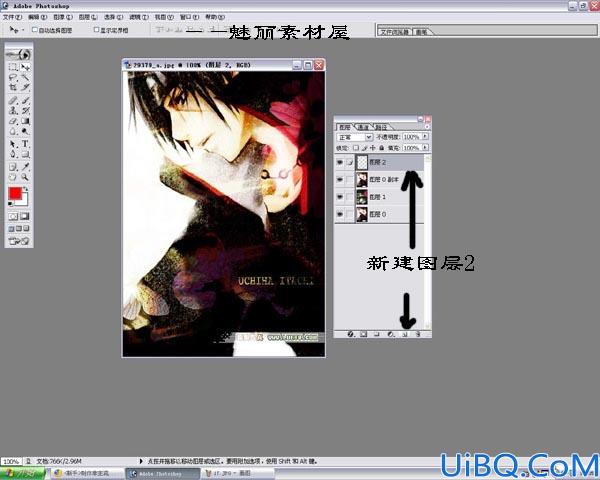Select the Slice tool
Image resolution: width=600 pixels, height=480 pixels.
25,87
